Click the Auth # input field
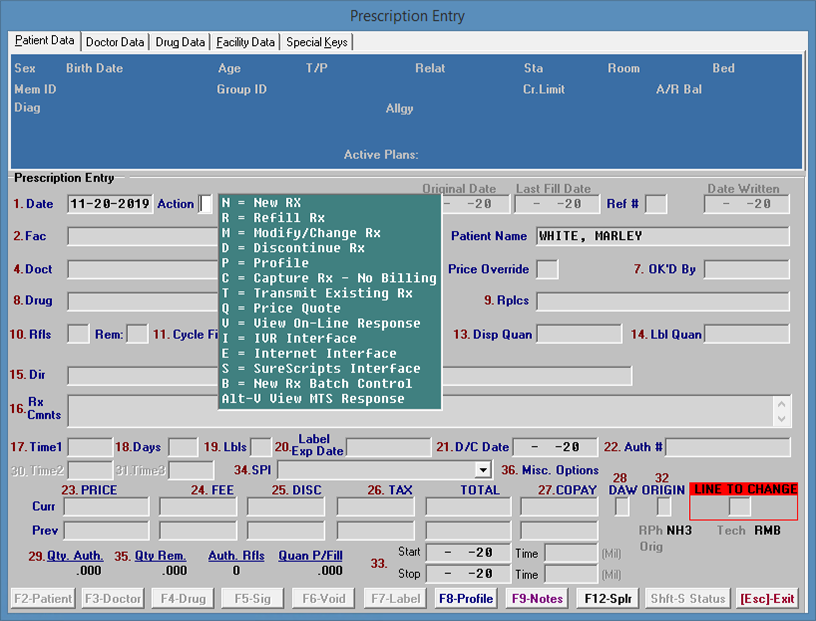 727,447
